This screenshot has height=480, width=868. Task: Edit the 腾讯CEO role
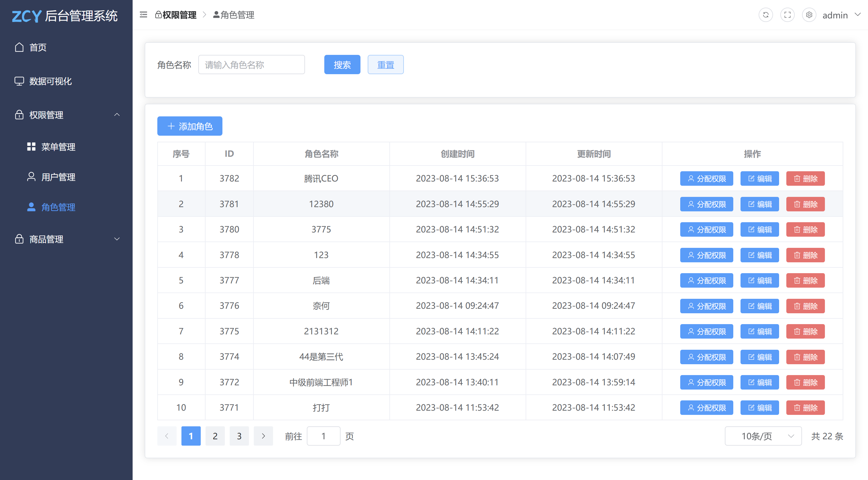(x=759, y=179)
